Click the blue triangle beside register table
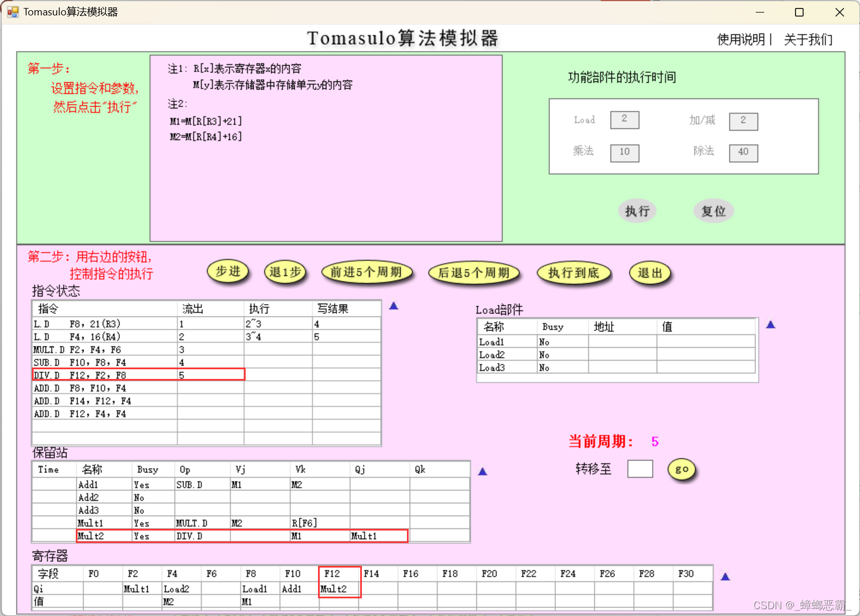This screenshot has height=616, width=860. (725, 577)
